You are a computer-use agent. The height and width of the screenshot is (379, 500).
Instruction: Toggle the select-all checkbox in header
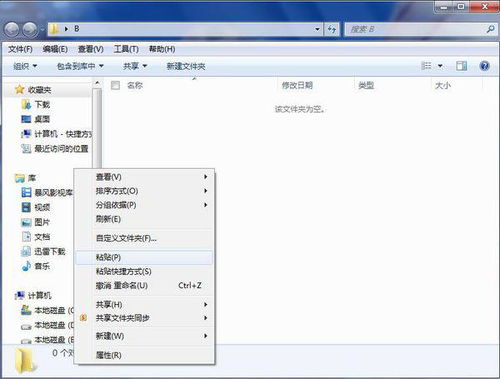(115, 85)
